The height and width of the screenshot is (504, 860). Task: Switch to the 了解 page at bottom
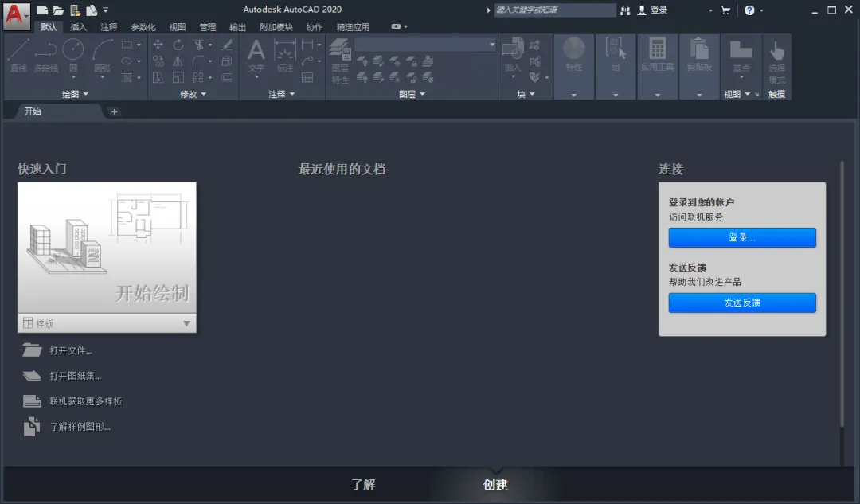click(363, 485)
